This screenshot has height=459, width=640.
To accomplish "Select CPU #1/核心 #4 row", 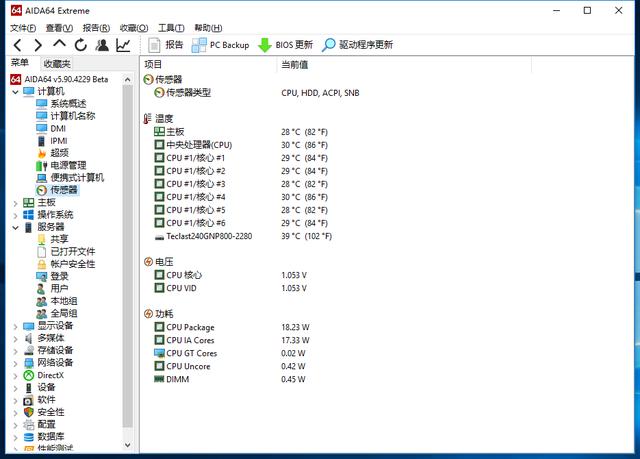I will coord(241,197).
